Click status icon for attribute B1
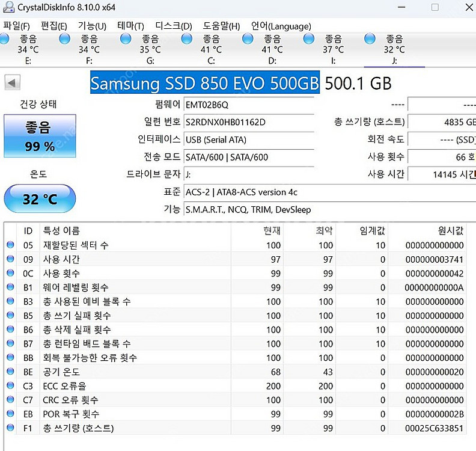The height and width of the screenshot is (451, 476). point(10,287)
